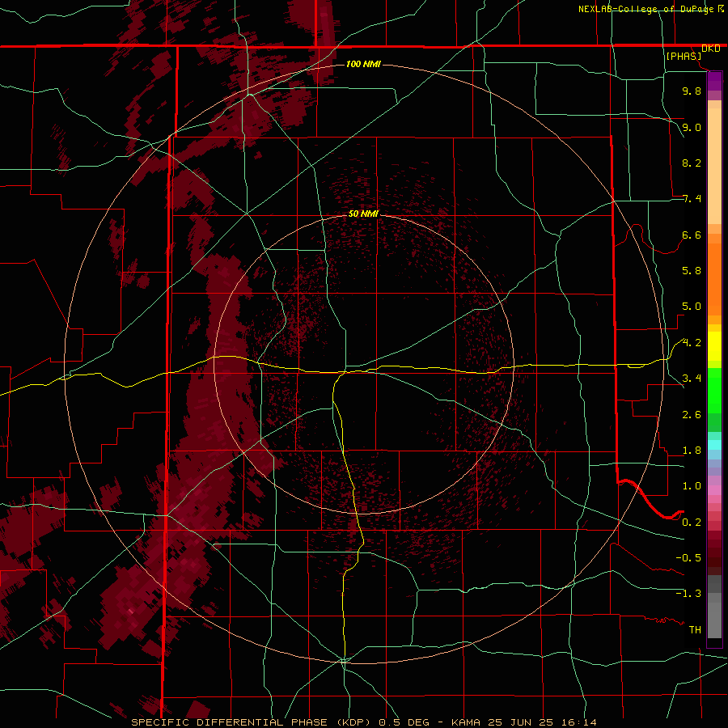
Task: Click the 100 NMI range ring label
Action: point(363,64)
